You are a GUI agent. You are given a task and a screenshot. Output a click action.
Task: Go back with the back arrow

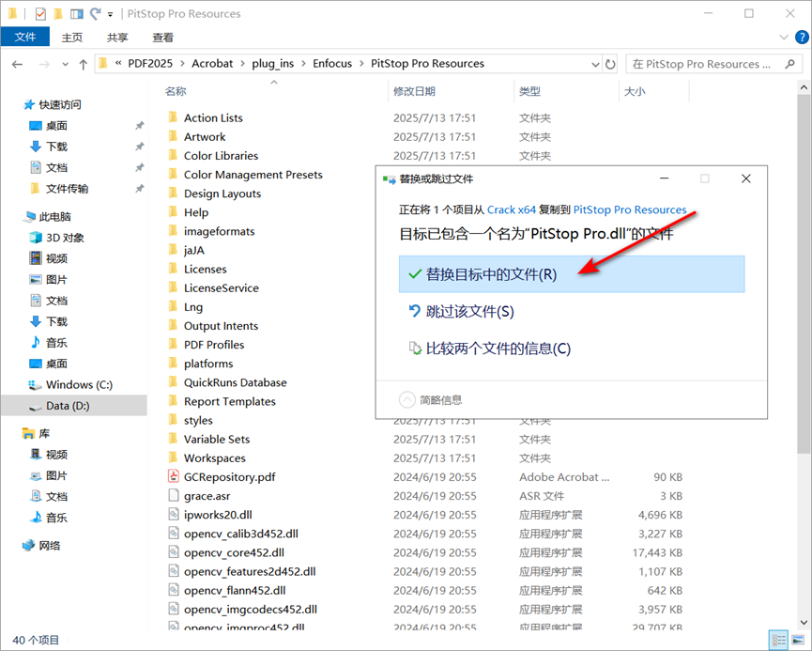[x=18, y=64]
